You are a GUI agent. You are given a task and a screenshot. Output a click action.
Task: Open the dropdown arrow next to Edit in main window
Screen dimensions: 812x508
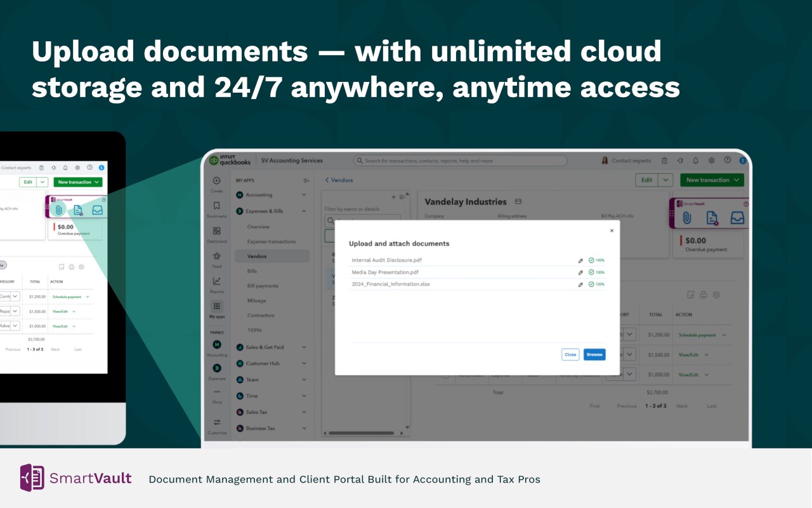click(665, 180)
